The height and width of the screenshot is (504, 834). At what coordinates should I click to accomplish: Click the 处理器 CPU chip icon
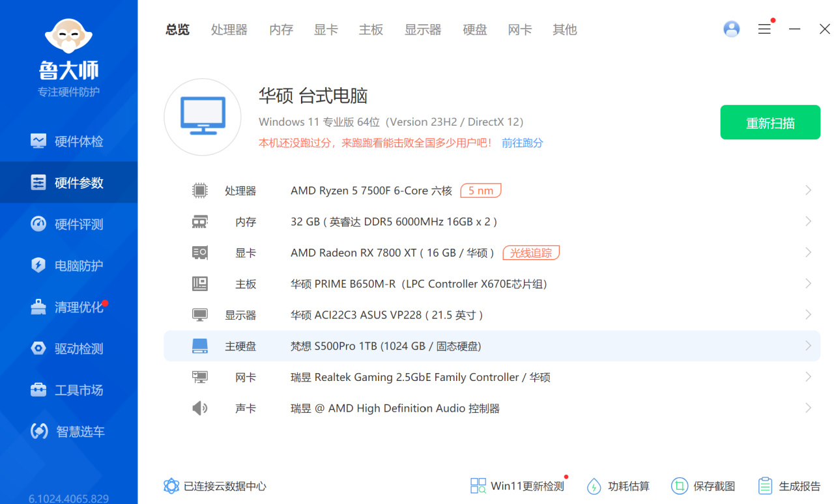click(x=200, y=190)
